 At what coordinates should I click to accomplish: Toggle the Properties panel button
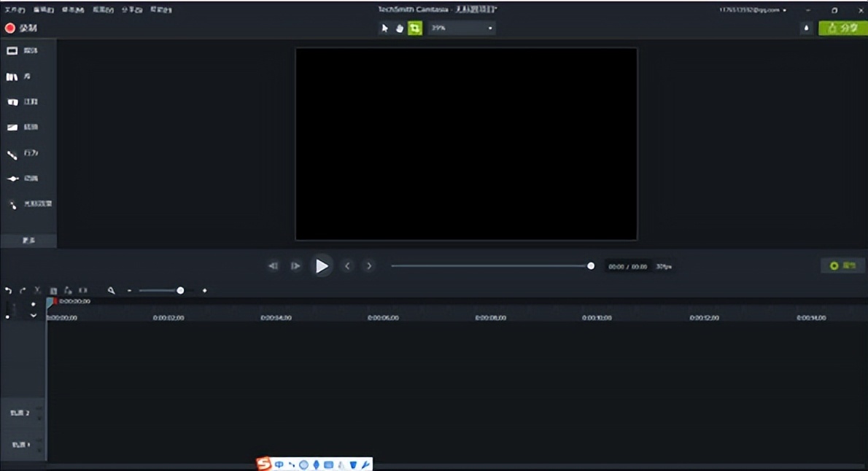point(843,266)
